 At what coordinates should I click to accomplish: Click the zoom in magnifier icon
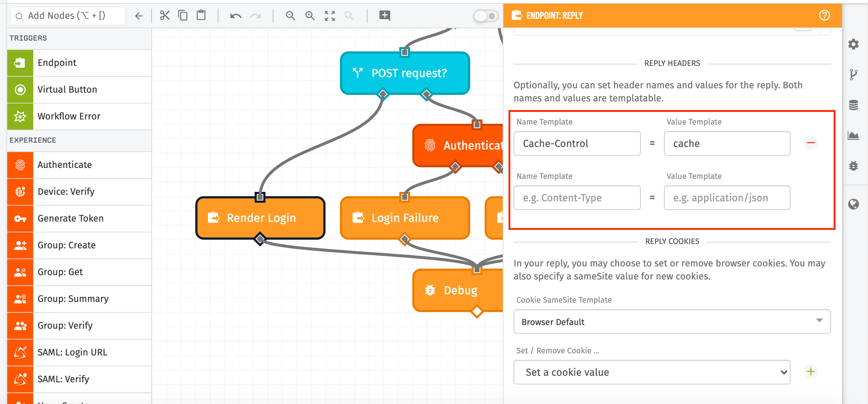(310, 16)
